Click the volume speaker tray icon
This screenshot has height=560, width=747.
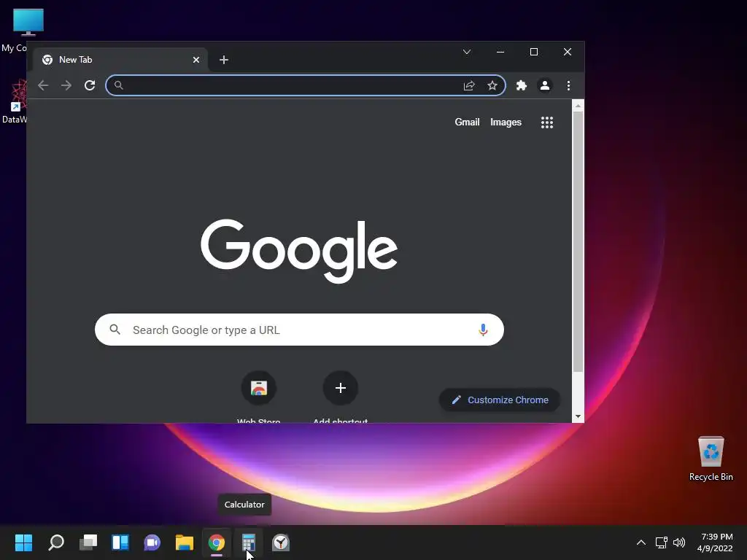coord(679,542)
